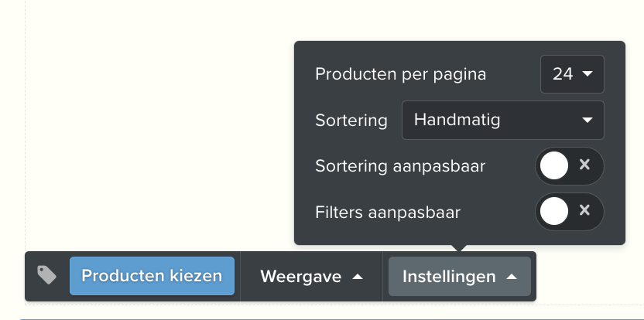The image size is (644, 320).
Task: Click the empty canvas area above the toolbar
Action: coord(156,123)
